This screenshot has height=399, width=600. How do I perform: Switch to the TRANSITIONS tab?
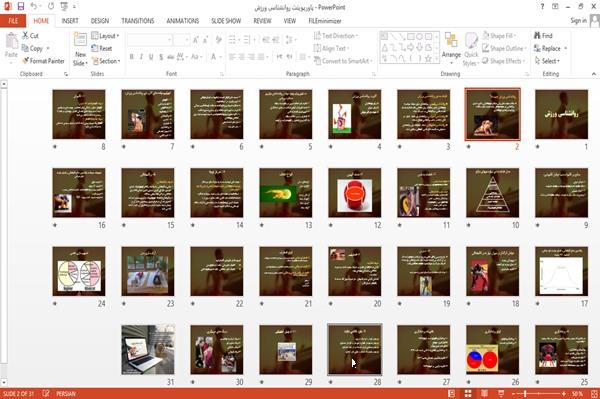138,21
